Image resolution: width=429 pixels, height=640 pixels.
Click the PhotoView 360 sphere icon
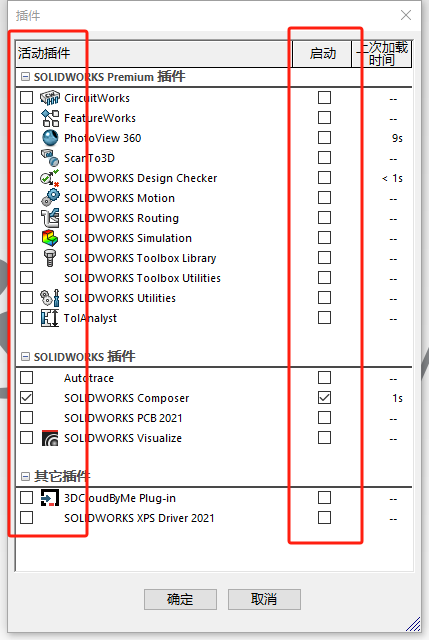tap(50, 138)
